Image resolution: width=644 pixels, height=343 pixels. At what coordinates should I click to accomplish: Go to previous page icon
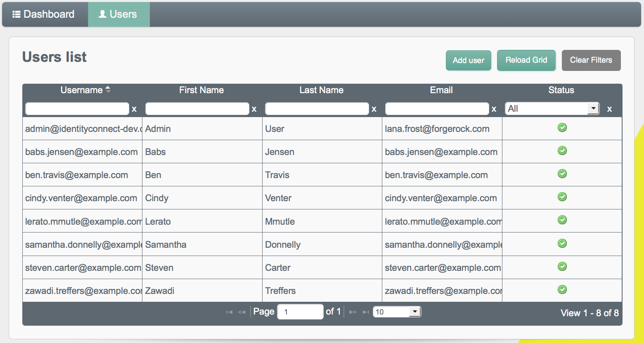click(242, 312)
